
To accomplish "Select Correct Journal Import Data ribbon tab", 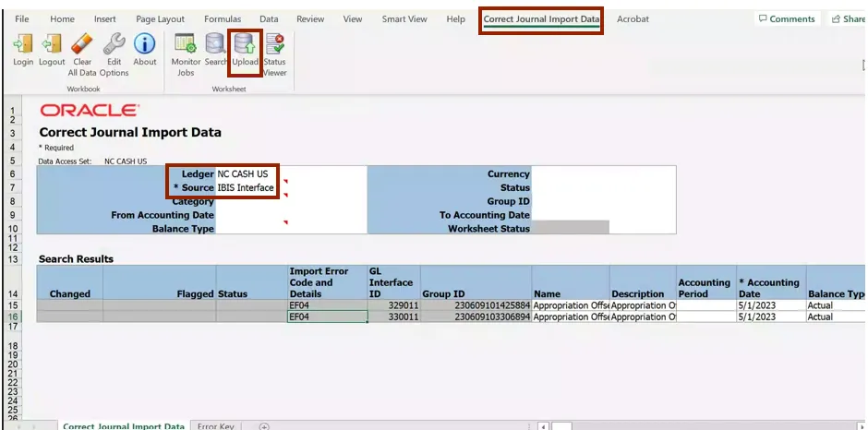I will (541, 18).
